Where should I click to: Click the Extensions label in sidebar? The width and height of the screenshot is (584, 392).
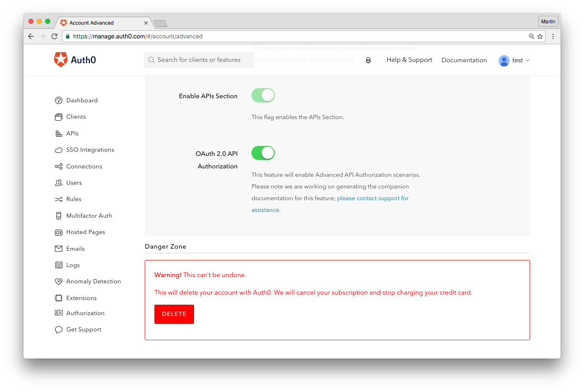point(82,298)
